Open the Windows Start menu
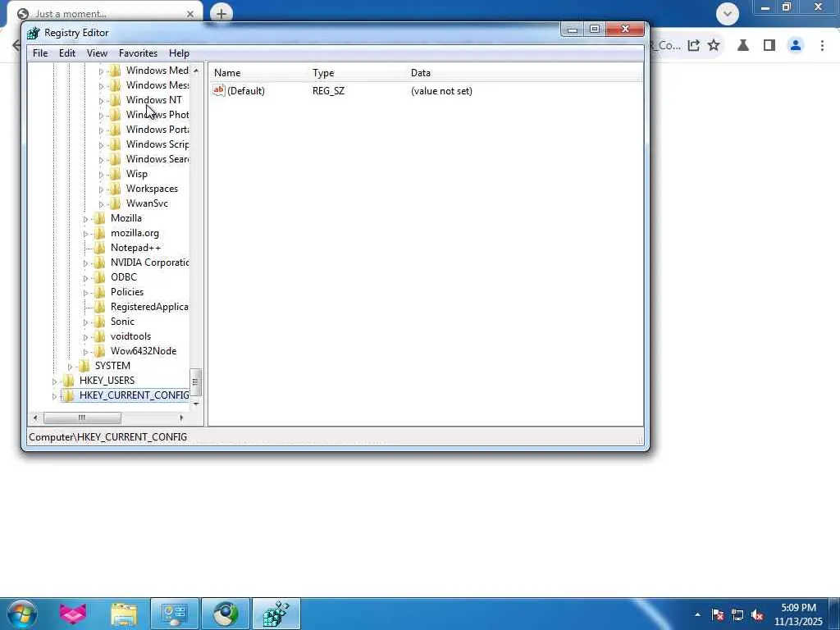The width and height of the screenshot is (840, 630). pos(21,614)
